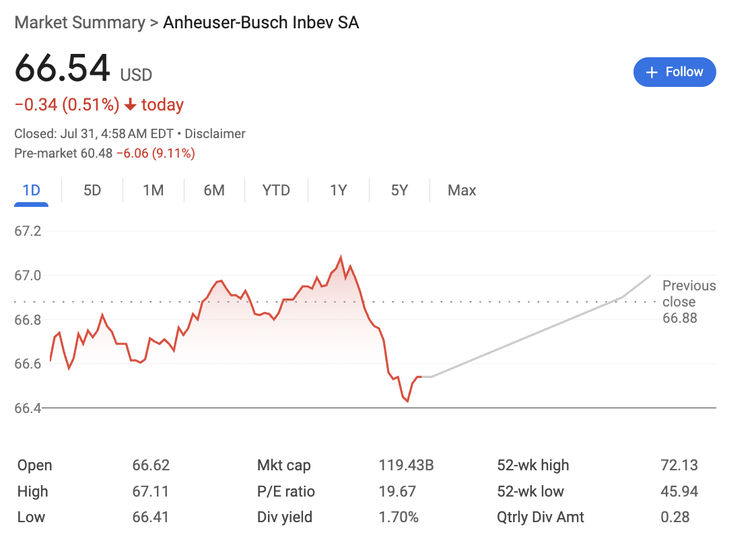Click the plus icon on the Follow button
Viewport: 756px width, 537px height.
[651, 71]
